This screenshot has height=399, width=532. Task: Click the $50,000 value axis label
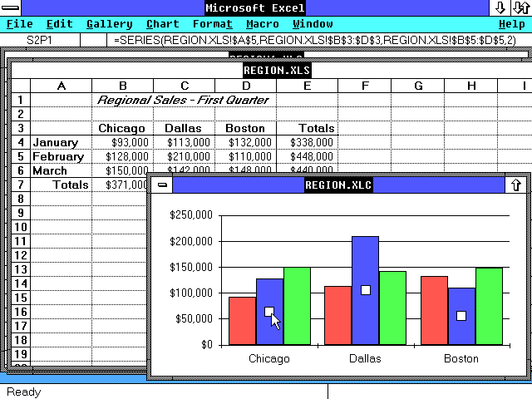click(194, 318)
